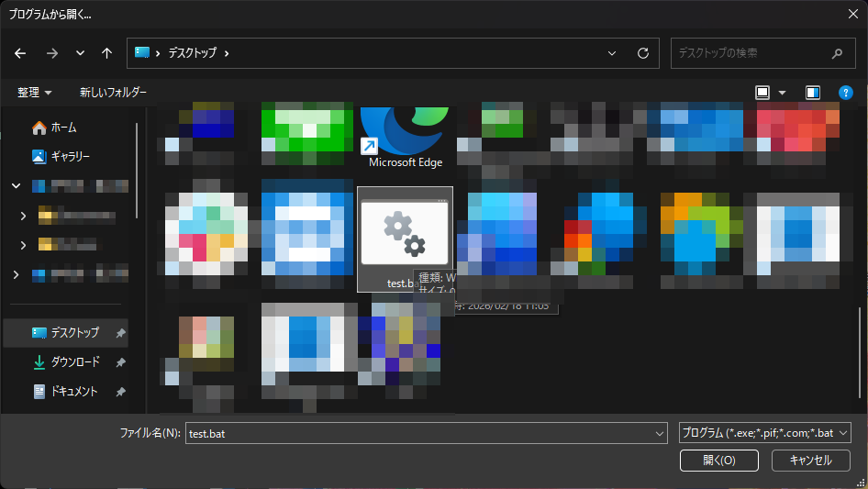This screenshot has width=868, height=489.
Task: Open recent locations dropdown arrow
Action: tap(80, 53)
